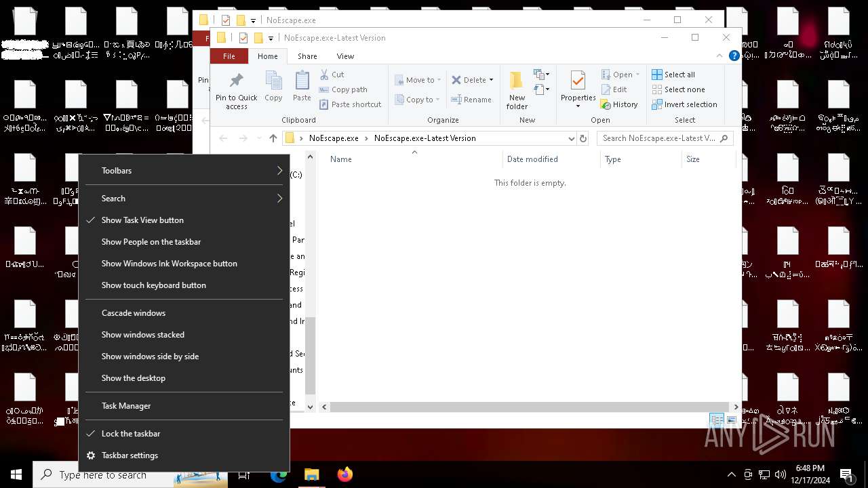The height and width of the screenshot is (488, 868).
Task: Open Task Manager from context menu
Action: [184, 406]
